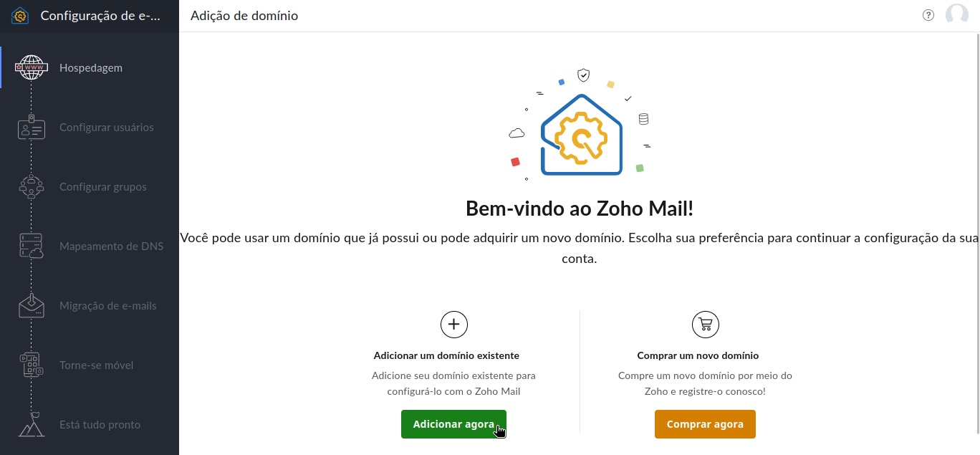Click the Adicionar um domínio existente heading
Viewport: 980px width, 455px height.
coord(446,355)
